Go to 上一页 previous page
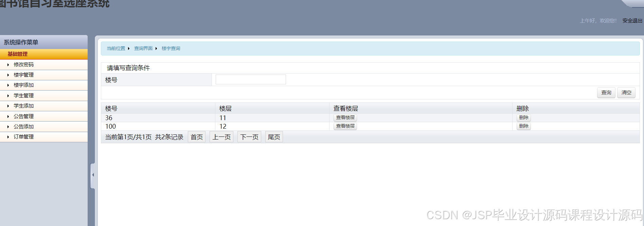 tap(221, 137)
